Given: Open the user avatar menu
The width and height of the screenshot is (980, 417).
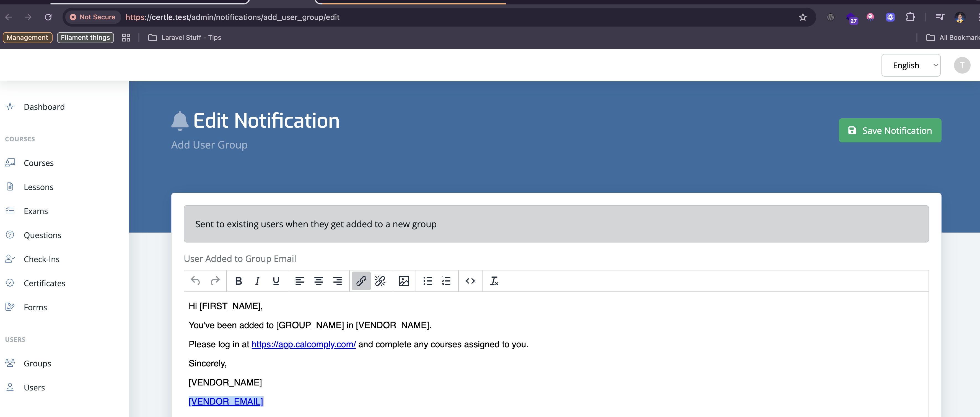Looking at the screenshot, I should 962,65.
